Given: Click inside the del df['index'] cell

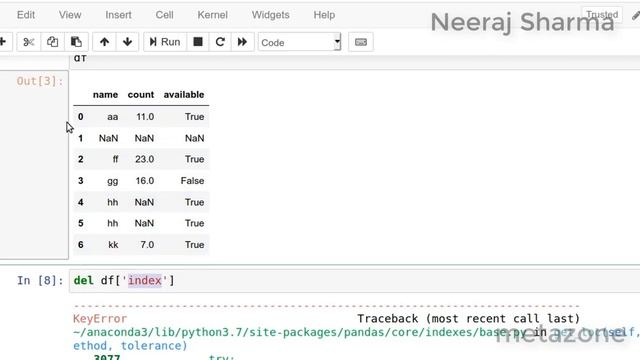Looking at the screenshot, I should pos(354,281).
